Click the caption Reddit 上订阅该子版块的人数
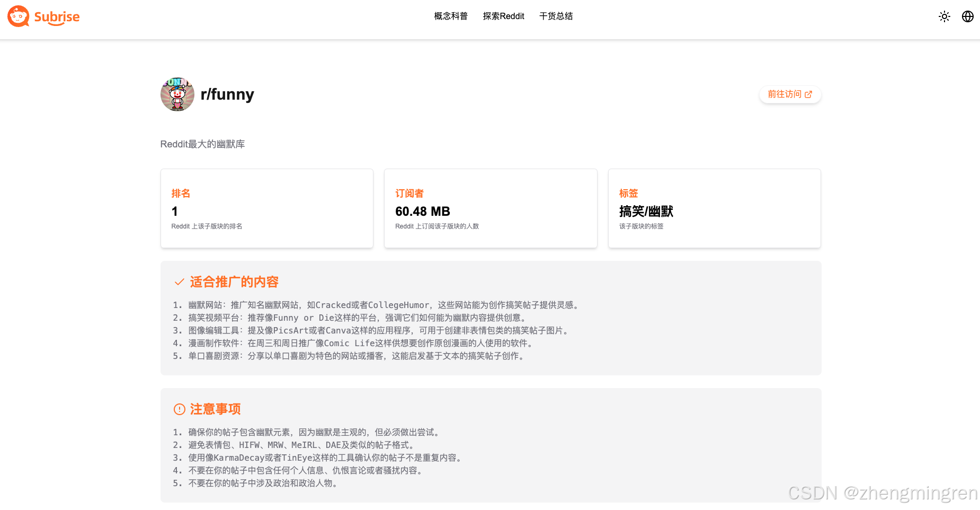Image resolution: width=980 pixels, height=510 pixels. pyautogui.click(x=437, y=226)
